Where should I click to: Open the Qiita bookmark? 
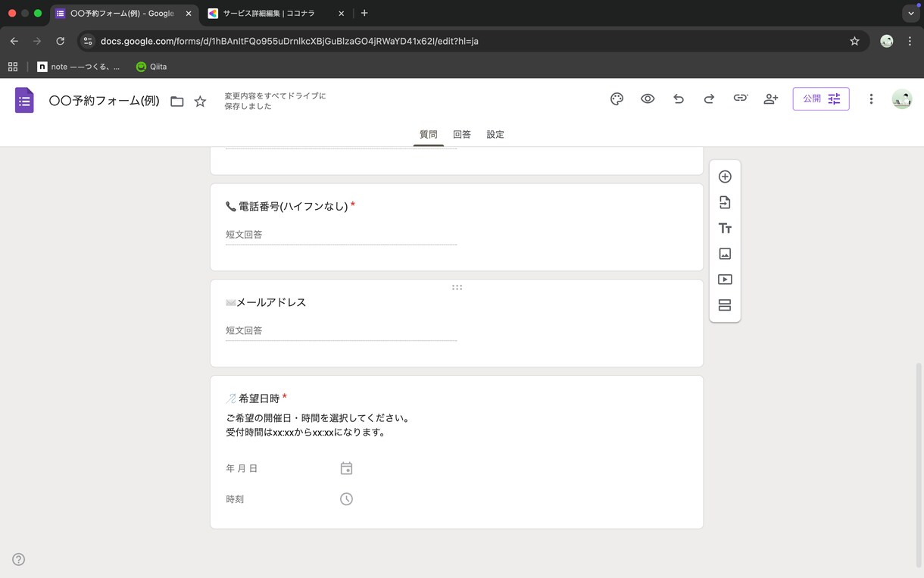pos(151,67)
